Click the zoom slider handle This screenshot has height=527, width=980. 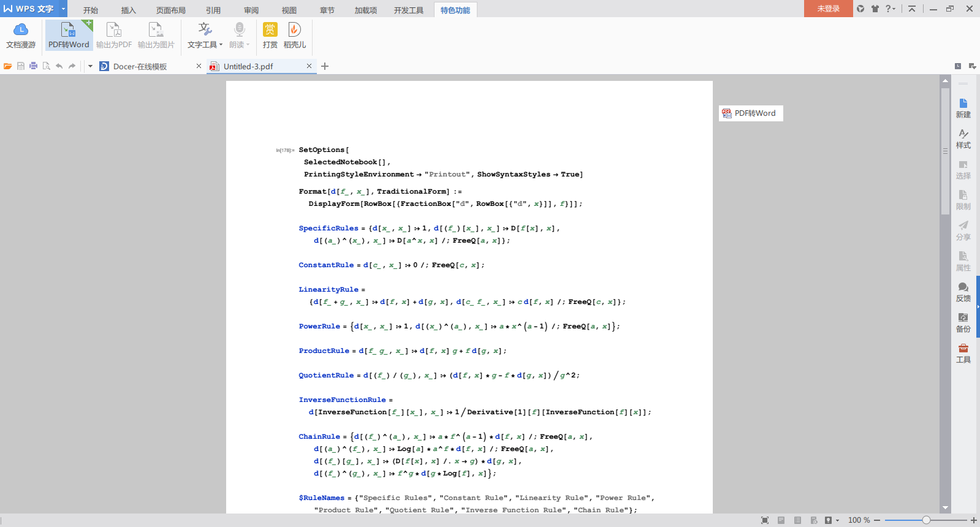(926, 520)
